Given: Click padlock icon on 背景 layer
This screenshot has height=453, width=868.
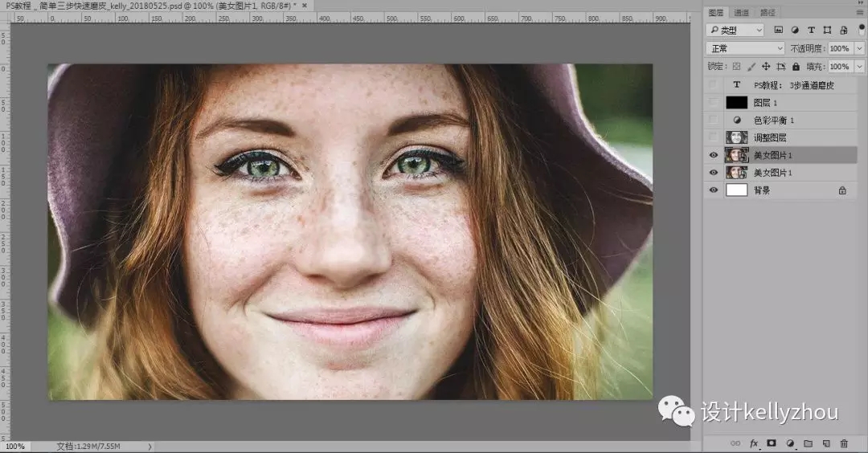Looking at the screenshot, I should pyautogui.click(x=842, y=190).
